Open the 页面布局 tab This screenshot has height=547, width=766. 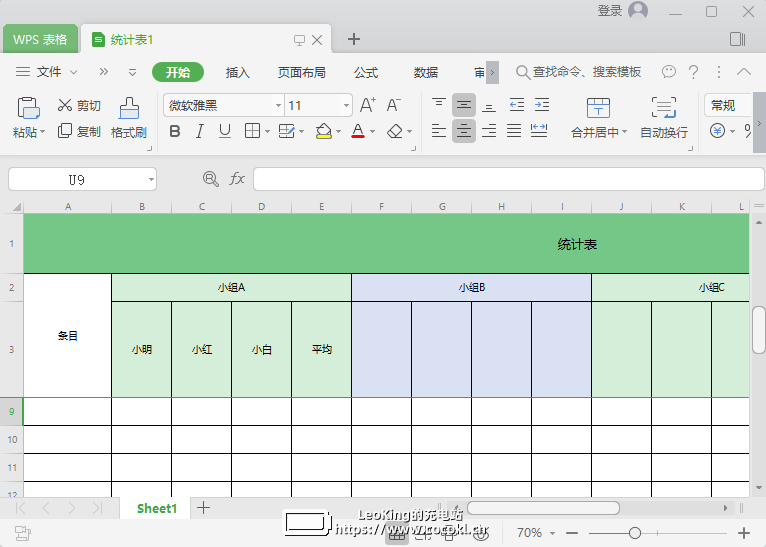[301, 72]
